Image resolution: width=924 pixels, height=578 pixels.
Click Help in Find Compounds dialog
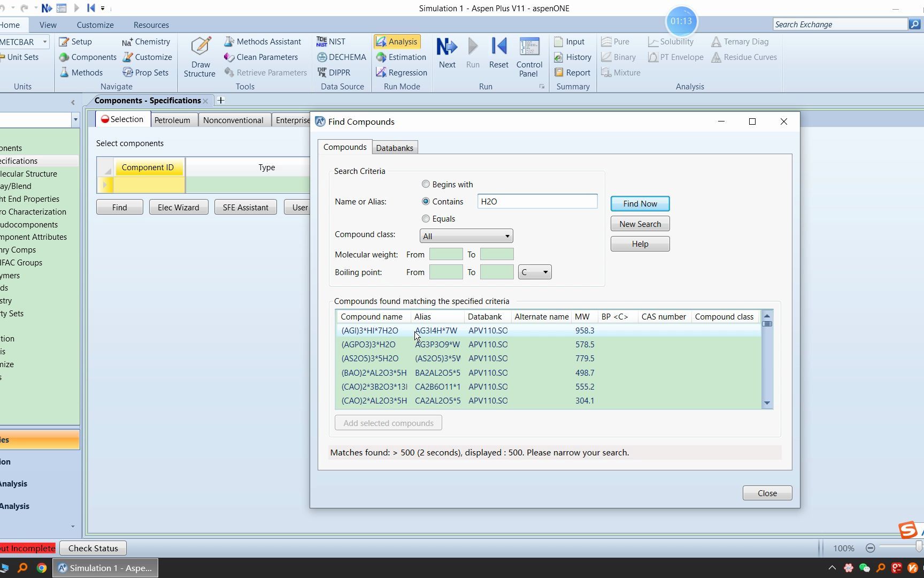tap(640, 244)
